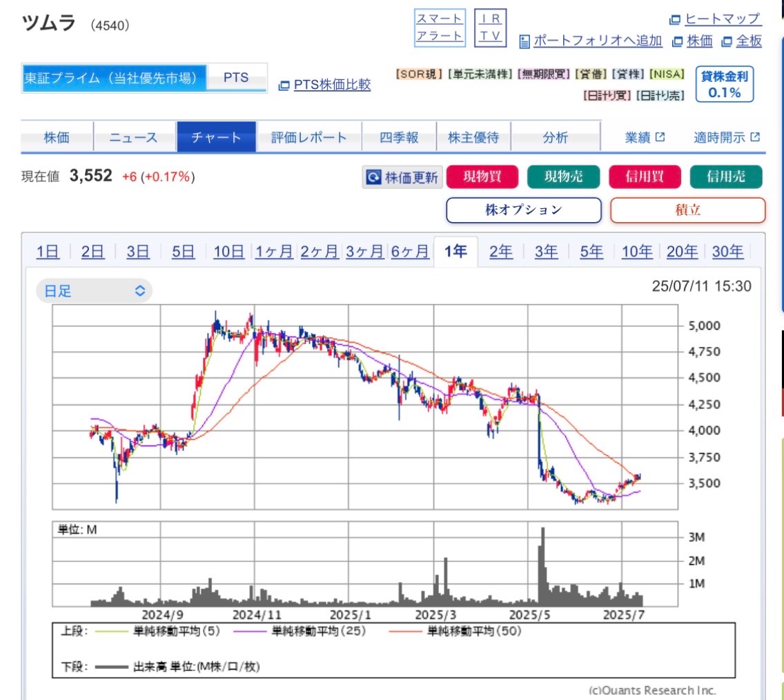The image size is (784, 700).
Task: Open the IR TV button
Action: coord(490,28)
